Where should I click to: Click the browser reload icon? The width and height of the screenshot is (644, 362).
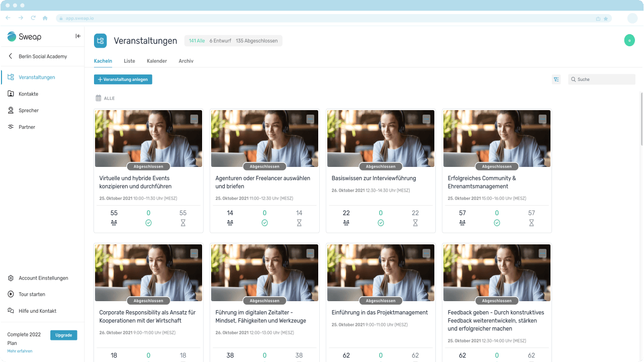pos(33,18)
